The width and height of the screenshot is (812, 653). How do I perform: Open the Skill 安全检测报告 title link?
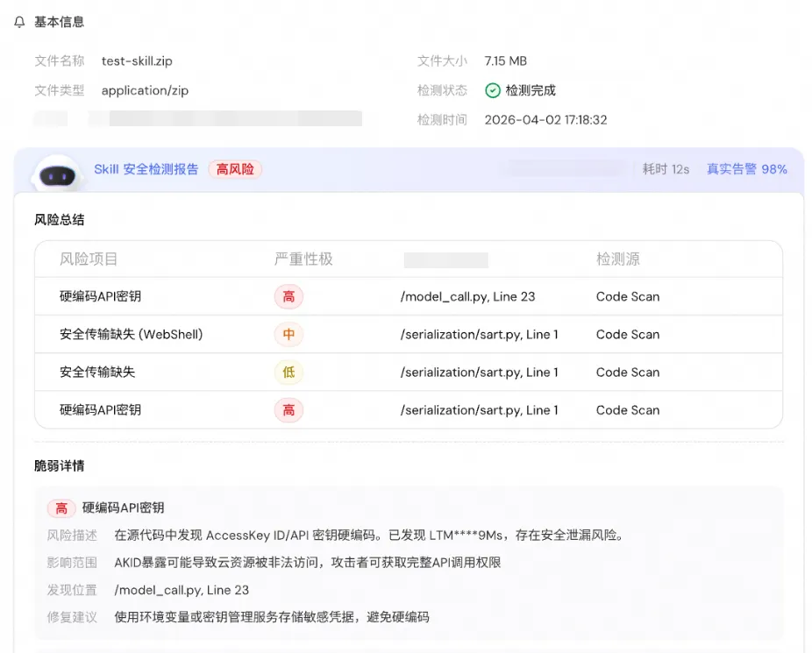pyautogui.click(x=146, y=169)
